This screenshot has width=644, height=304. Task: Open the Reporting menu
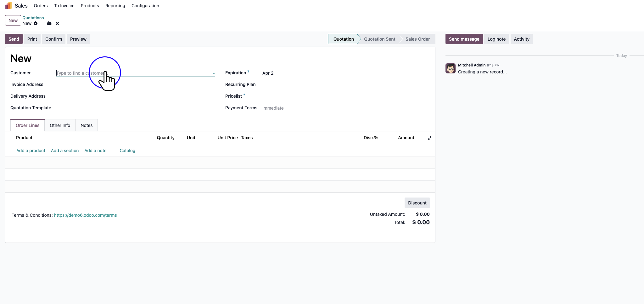click(115, 6)
